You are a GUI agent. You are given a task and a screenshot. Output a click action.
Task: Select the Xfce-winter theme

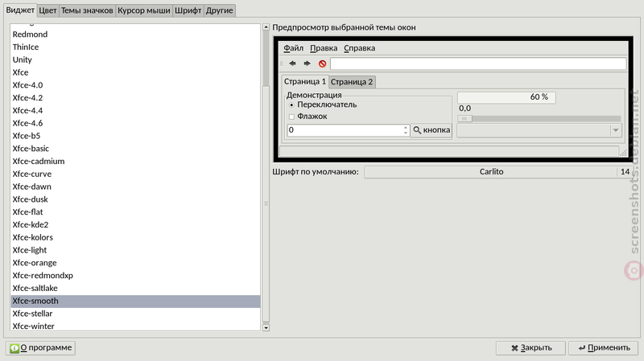pos(135,326)
